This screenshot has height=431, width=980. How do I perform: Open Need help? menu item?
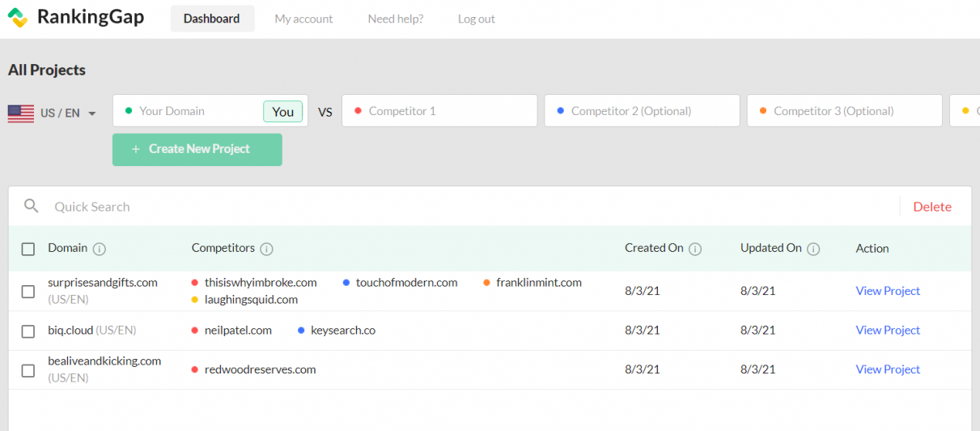coord(396,19)
